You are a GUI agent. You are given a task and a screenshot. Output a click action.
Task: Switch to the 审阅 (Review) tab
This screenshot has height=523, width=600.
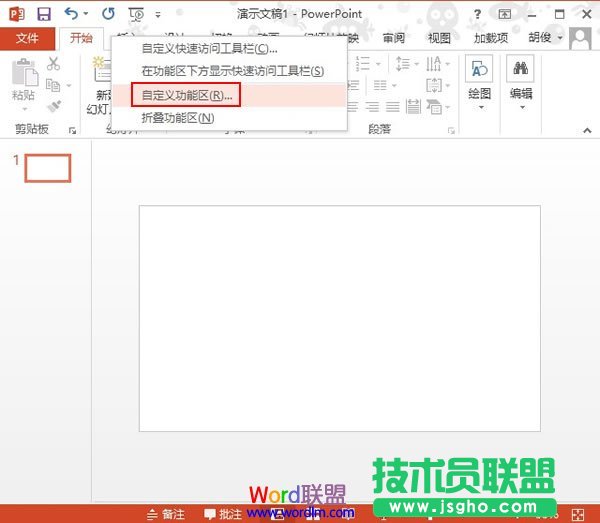[x=394, y=38]
